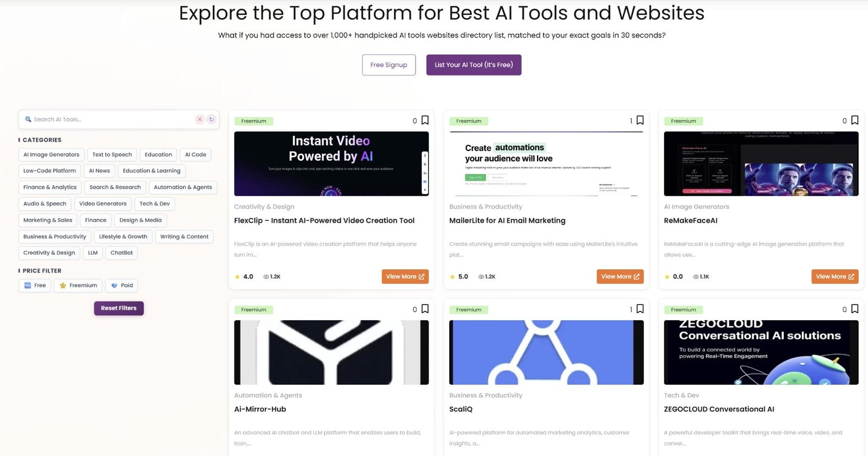The width and height of the screenshot is (868, 456).
Task: Select the Business & Productivity category chip
Action: click(x=55, y=237)
